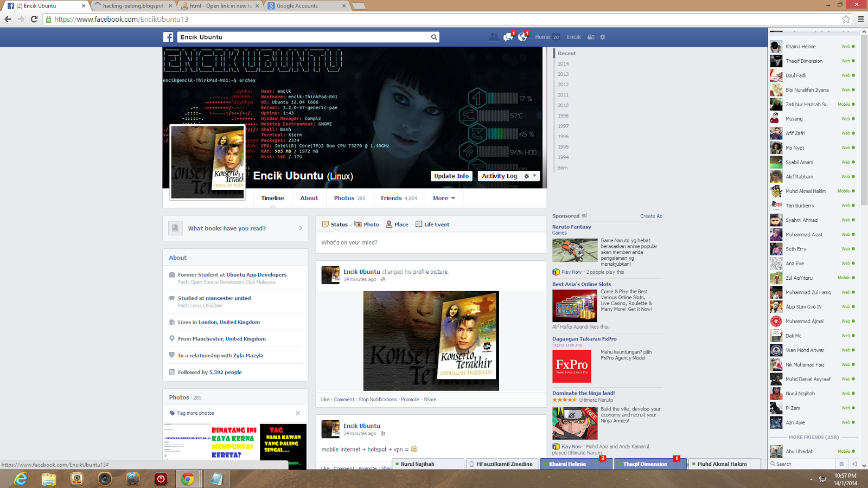Click the Update Info button
This screenshot has height=488, width=868.
(451, 176)
